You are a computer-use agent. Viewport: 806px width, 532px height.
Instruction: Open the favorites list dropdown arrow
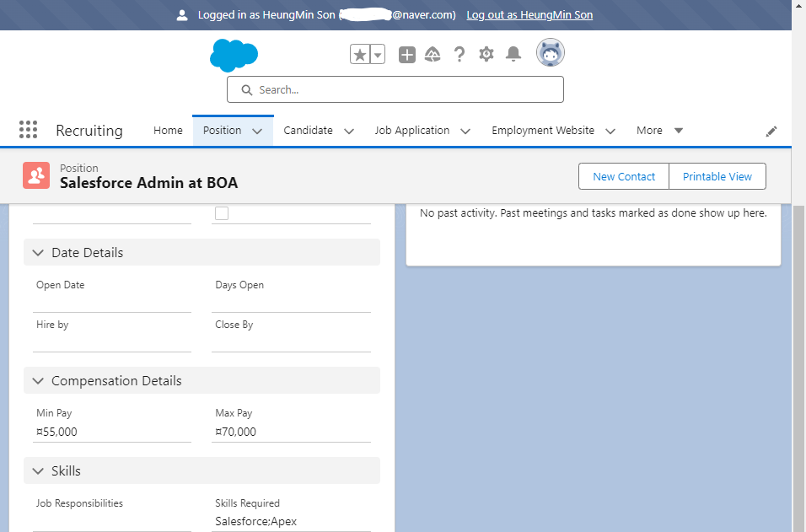(378, 54)
